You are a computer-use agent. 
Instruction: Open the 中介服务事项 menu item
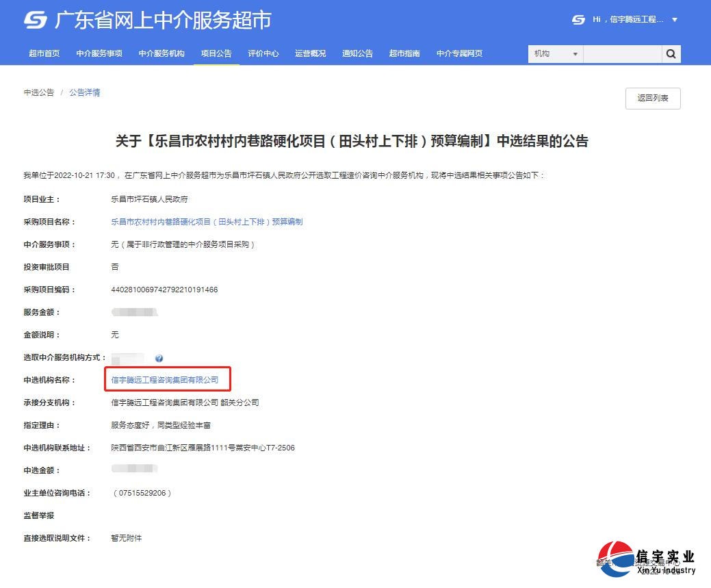(x=100, y=53)
